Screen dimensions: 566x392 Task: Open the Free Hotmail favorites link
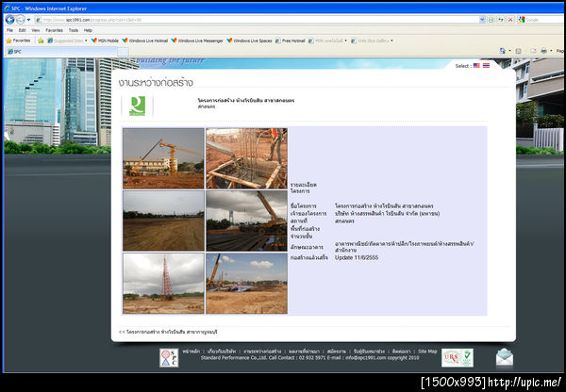click(x=291, y=41)
